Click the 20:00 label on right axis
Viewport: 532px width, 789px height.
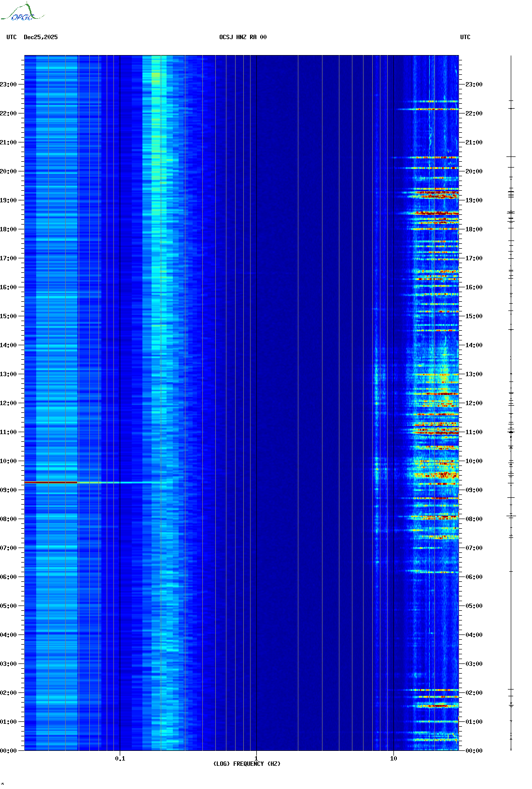[474, 171]
